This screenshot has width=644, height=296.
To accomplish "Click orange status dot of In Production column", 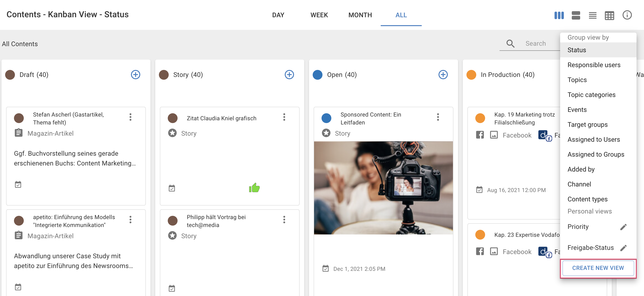I will point(471,75).
